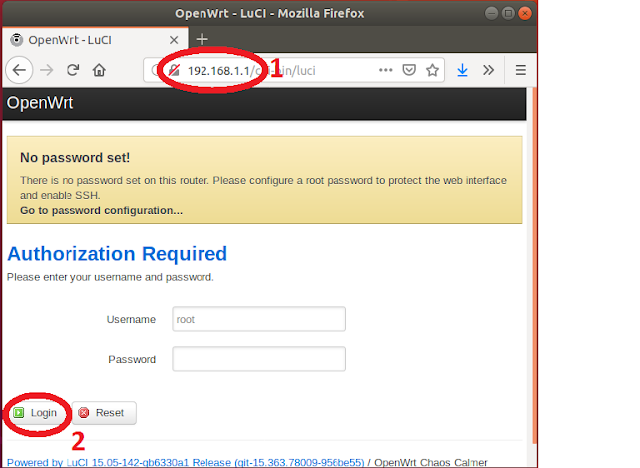Follow Go to password configuration link
The image size is (640, 468).
[102, 211]
